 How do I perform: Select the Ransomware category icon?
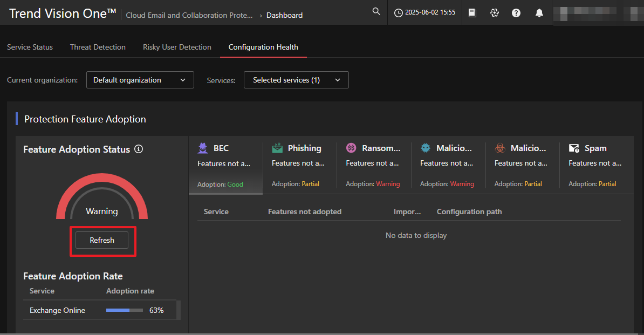pyautogui.click(x=351, y=148)
